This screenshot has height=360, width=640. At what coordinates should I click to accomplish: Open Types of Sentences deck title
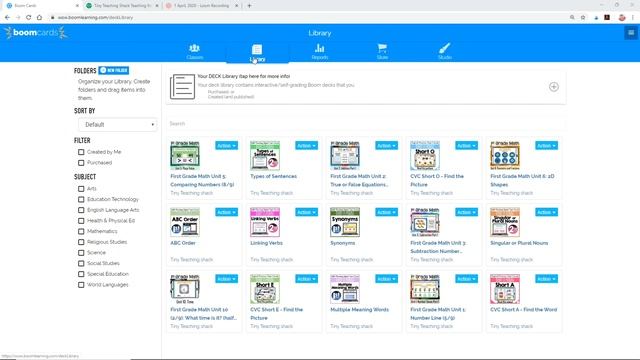tap(273, 176)
